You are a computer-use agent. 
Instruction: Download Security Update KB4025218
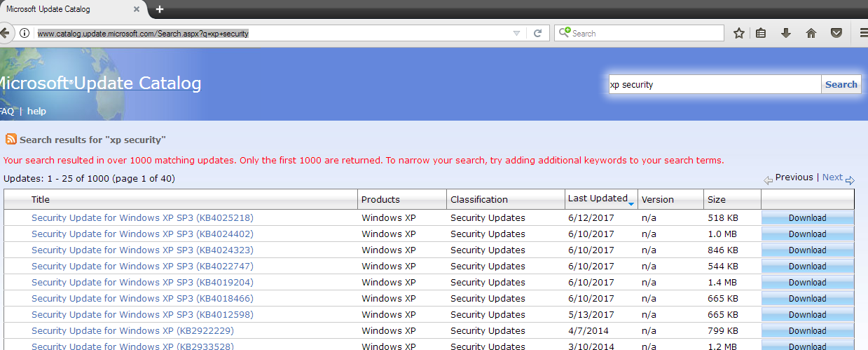click(807, 218)
